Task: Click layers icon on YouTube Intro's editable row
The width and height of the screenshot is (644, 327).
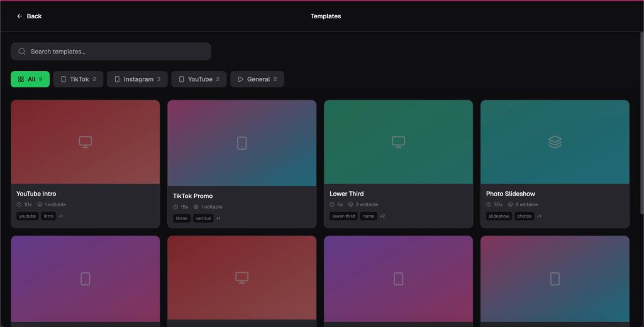Action: 40,204
